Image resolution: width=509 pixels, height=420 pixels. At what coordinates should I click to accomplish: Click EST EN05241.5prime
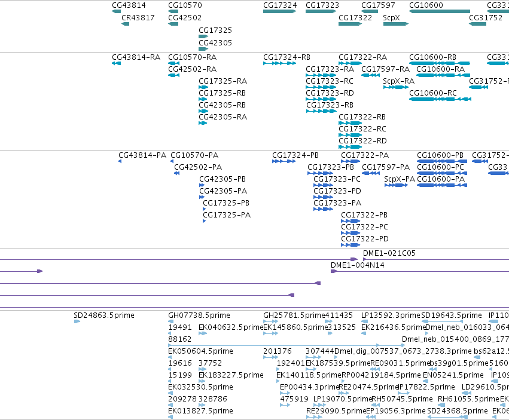[453, 375]
